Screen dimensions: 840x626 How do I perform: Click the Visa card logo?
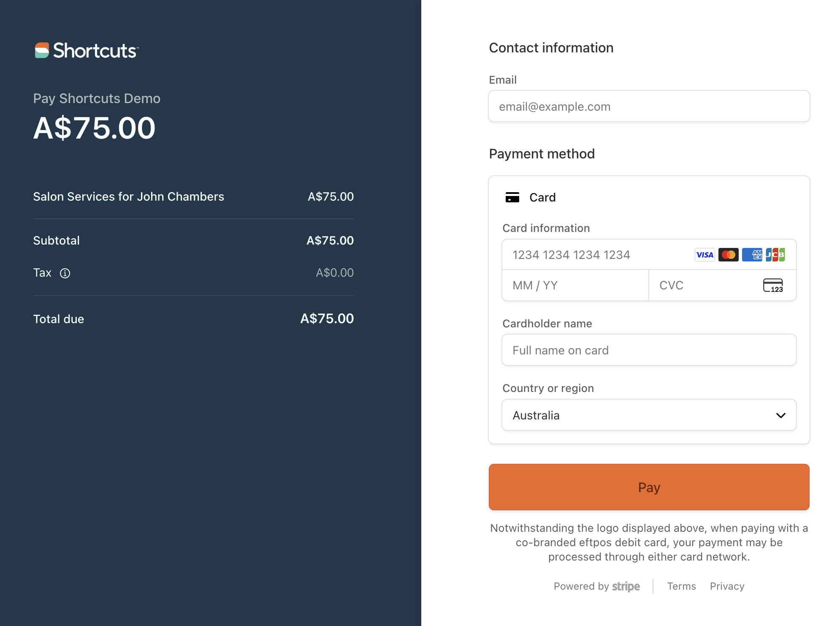click(705, 255)
